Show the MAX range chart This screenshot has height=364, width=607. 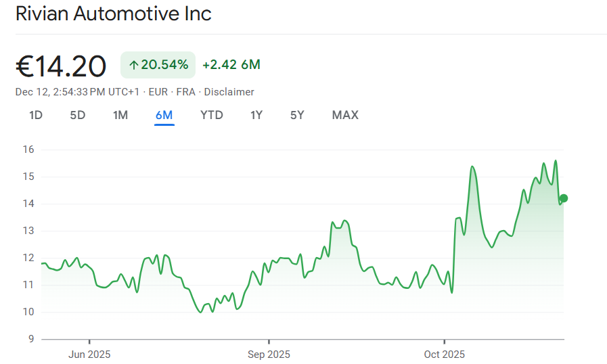pyautogui.click(x=345, y=115)
